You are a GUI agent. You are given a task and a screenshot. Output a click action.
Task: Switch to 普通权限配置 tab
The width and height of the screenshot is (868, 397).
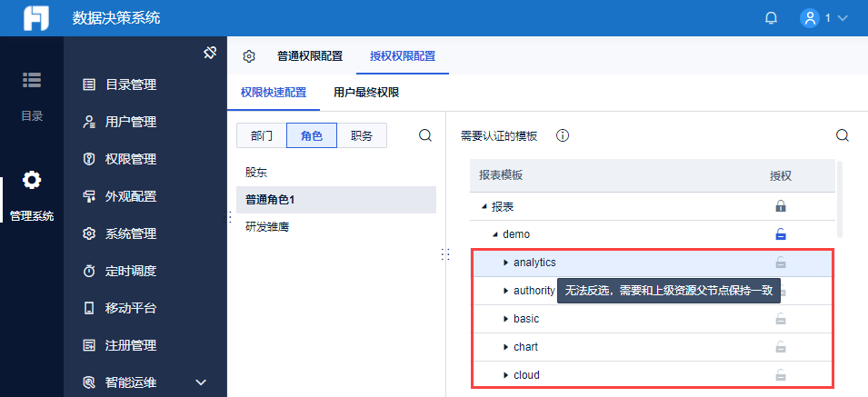coord(309,55)
